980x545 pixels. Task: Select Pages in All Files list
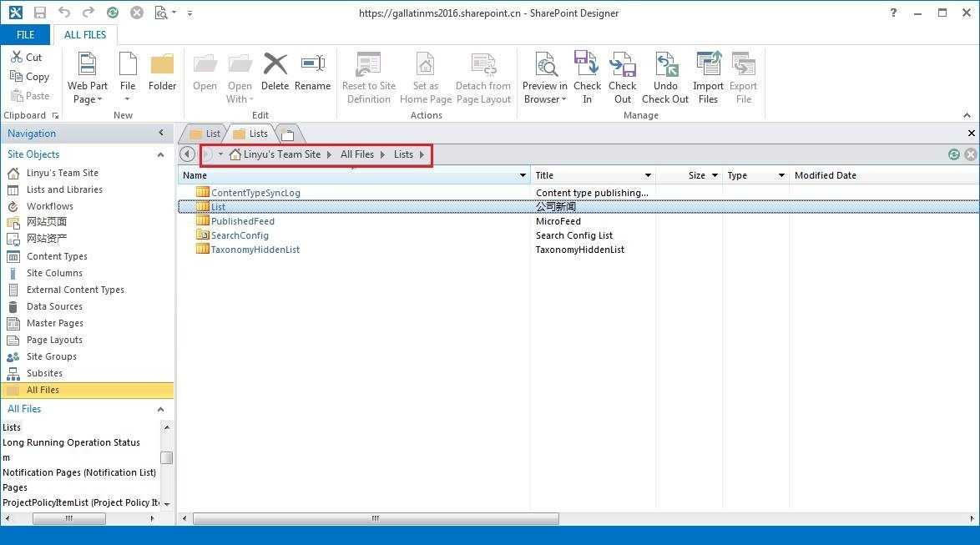tap(15, 487)
